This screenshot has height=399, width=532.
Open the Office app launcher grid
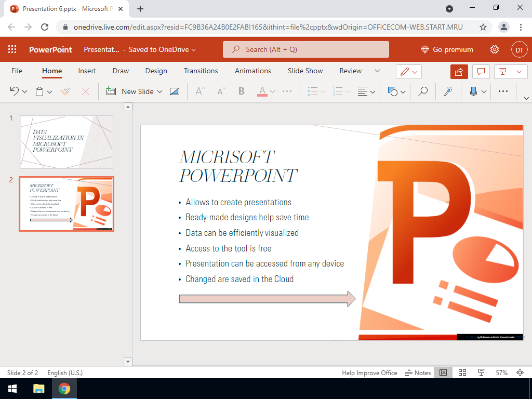pos(12,49)
